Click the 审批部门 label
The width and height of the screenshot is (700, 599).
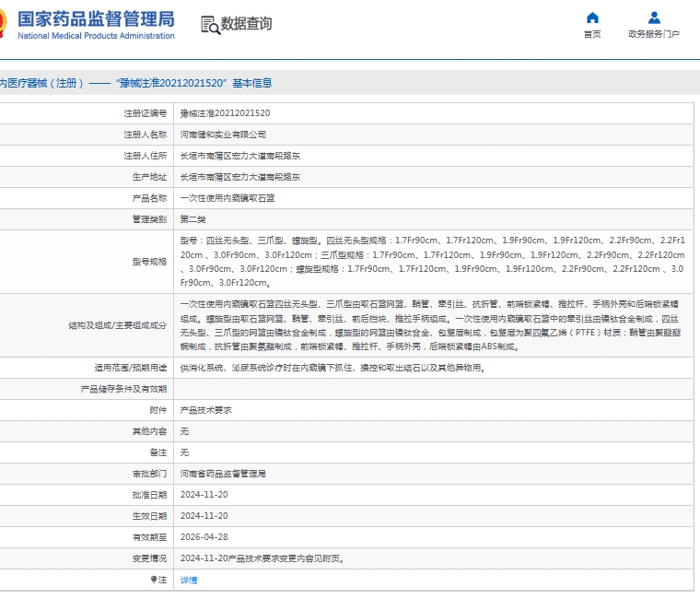click(149, 474)
